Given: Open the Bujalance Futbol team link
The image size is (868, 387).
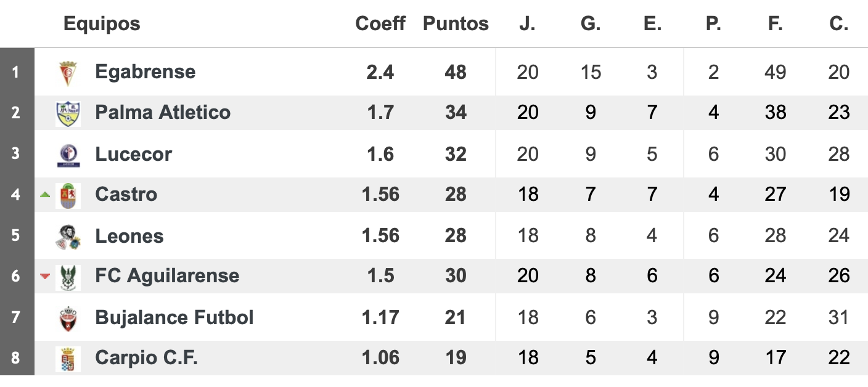Looking at the screenshot, I should tap(174, 317).
